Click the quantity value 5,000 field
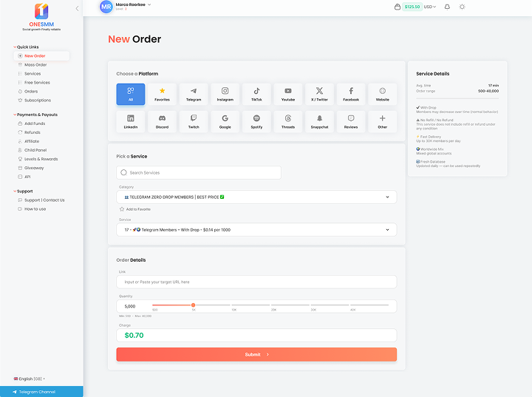 point(130,306)
